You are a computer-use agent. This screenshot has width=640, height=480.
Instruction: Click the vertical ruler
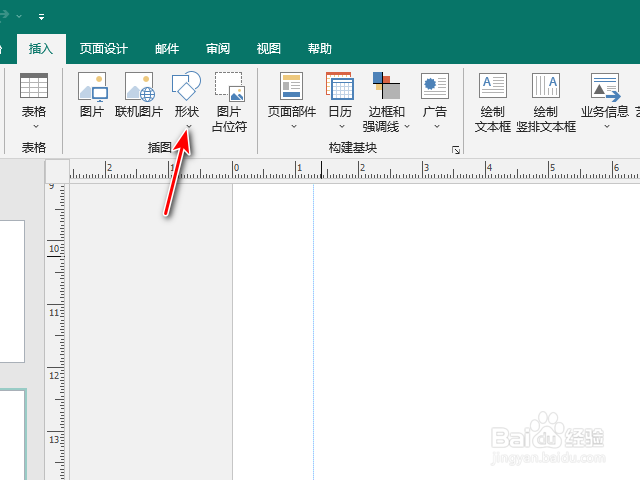pyautogui.click(x=56, y=331)
